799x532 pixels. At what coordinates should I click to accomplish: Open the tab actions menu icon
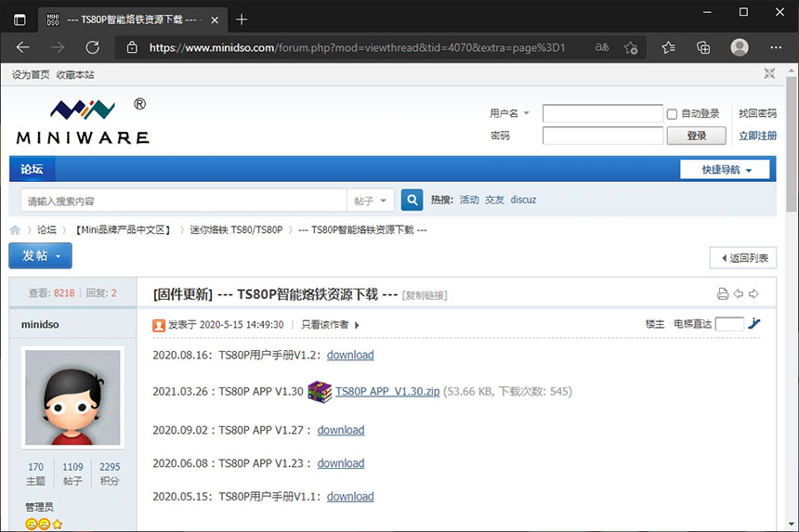point(20,19)
